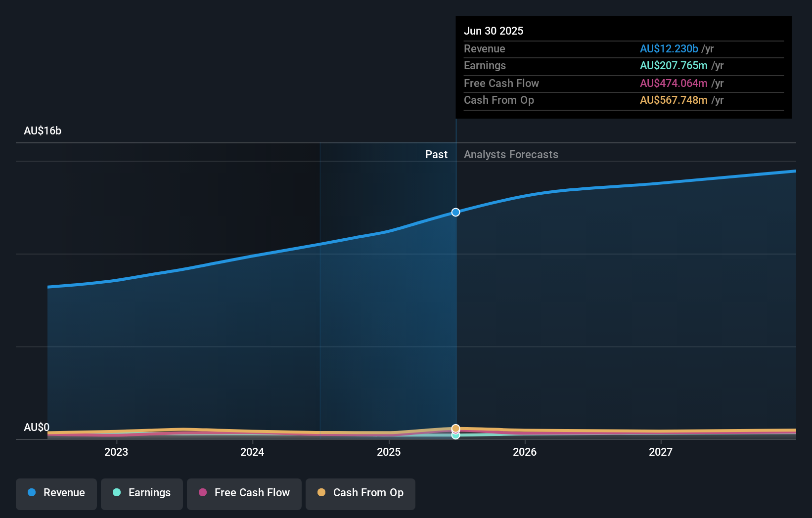Toggle the Revenue series visibility
Screen dimensions: 812x518
click(56, 493)
